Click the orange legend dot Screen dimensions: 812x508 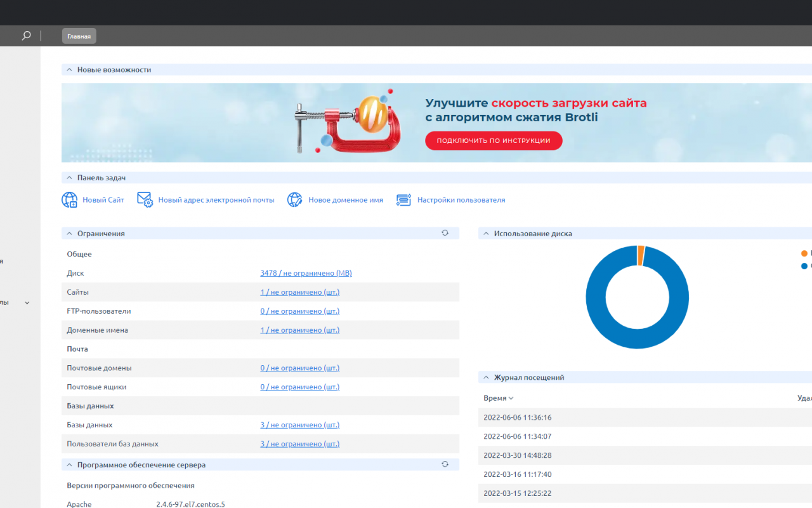804,253
